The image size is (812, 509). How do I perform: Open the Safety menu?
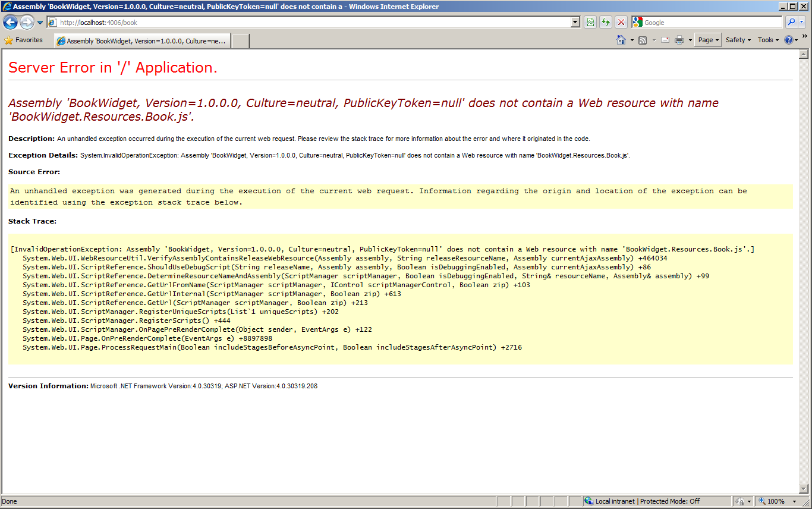(738, 40)
